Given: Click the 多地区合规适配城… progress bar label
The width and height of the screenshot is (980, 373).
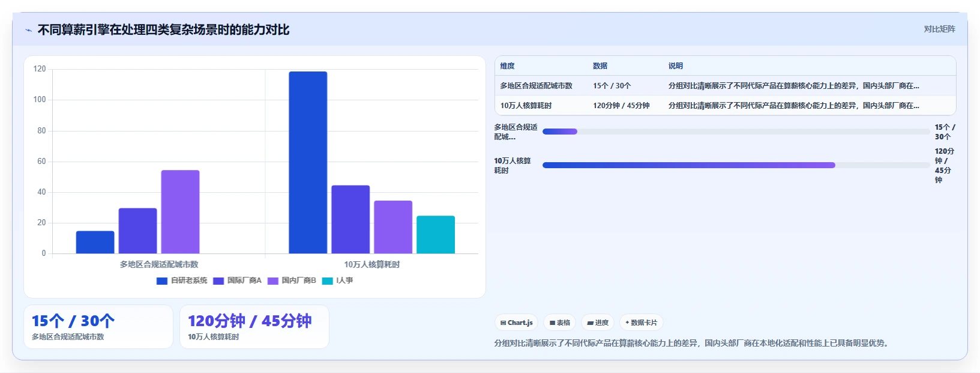Looking at the screenshot, I should point(516,132).
